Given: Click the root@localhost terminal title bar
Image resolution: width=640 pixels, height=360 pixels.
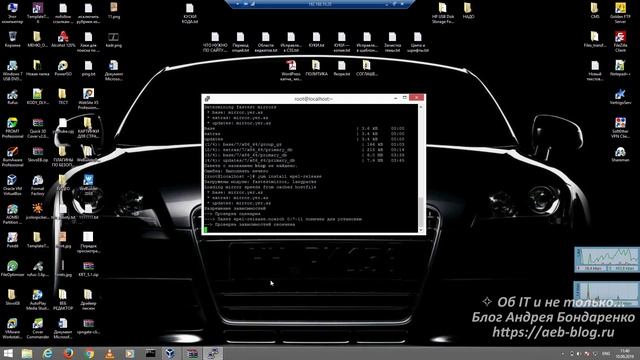Looking at the screenshot, I should pyautogui.click(x=313, y=99).
